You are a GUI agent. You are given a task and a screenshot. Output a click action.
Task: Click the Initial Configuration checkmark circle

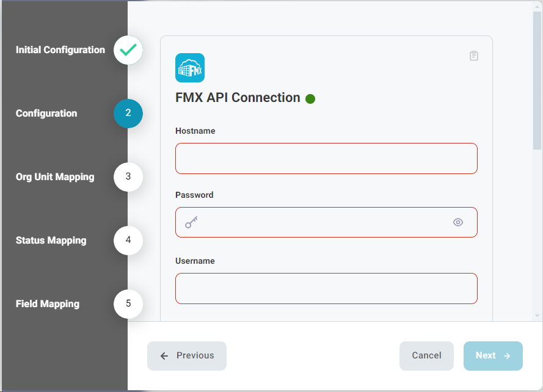pos(128,50)
